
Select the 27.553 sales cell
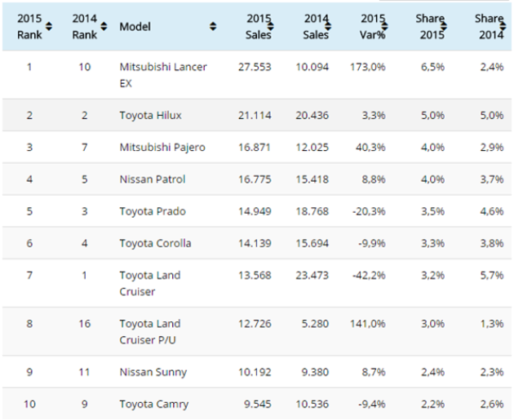pos(255,67)
